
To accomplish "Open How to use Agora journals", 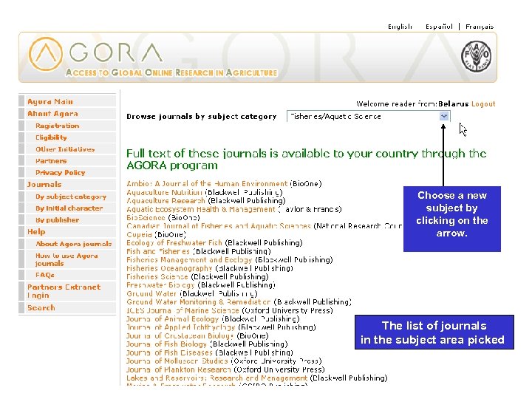I will tap(66, 259).
